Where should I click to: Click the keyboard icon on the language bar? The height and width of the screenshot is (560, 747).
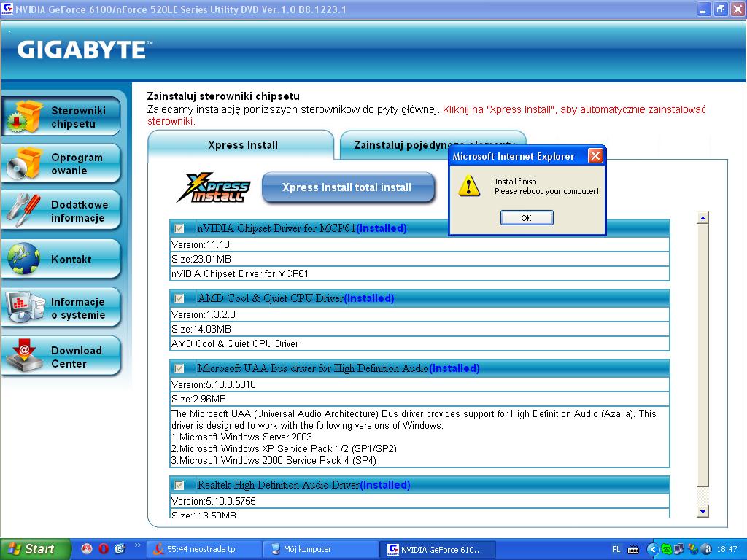(x=633, y=550)
